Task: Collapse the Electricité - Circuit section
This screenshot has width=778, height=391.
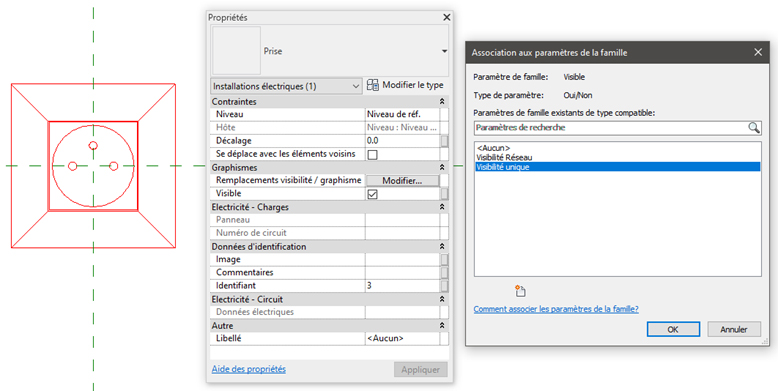Action: tap(442, 299)
